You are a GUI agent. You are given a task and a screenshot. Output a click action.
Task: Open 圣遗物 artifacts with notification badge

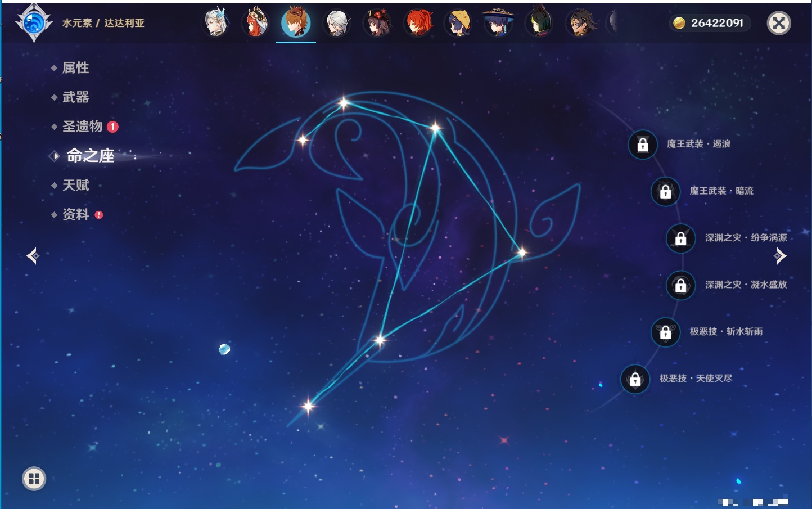tap(83, 127)
